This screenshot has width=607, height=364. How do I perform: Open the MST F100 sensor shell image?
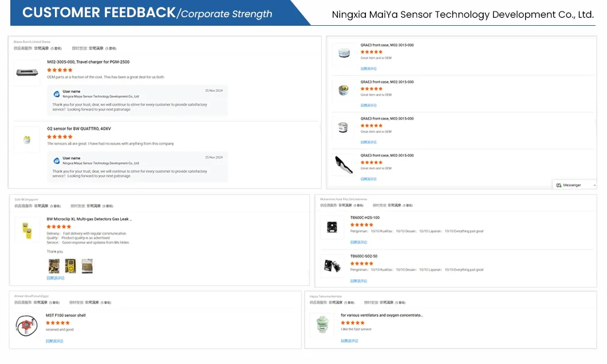[x=26, y=325]
